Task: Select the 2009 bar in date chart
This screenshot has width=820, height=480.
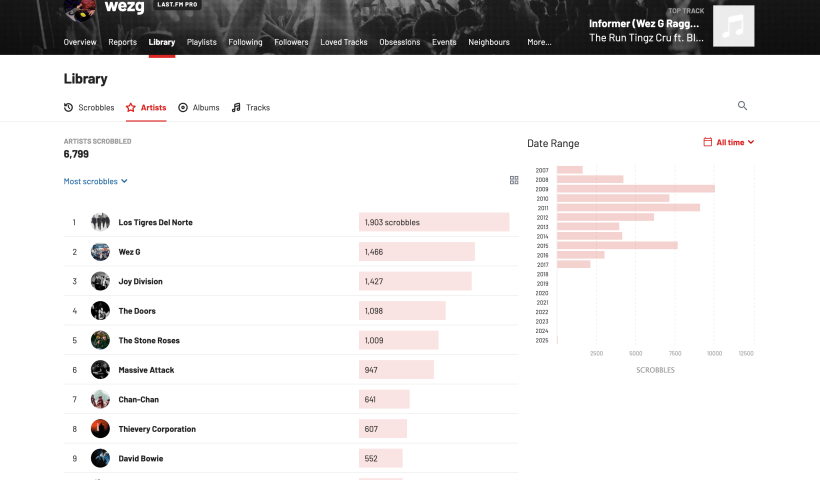Action: [635, 189]
